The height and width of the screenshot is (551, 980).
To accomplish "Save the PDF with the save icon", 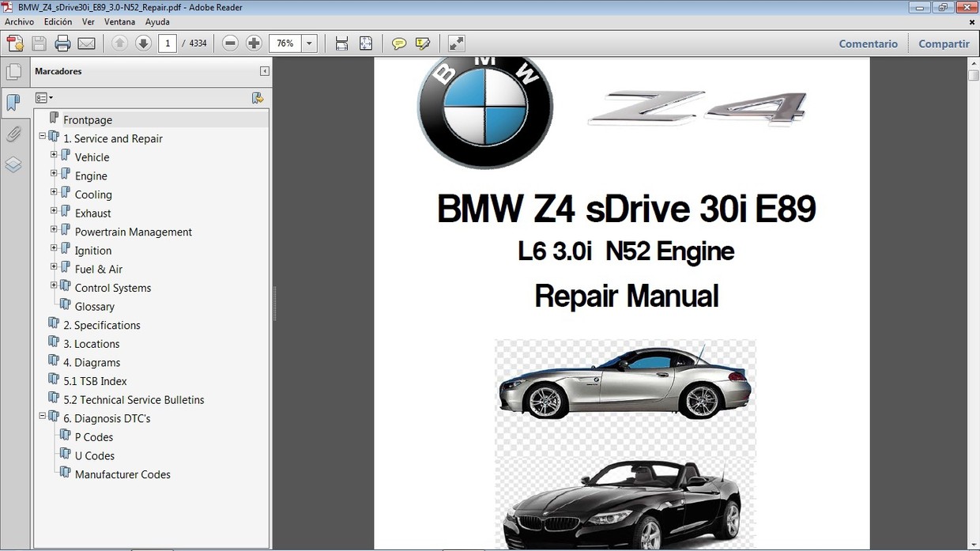I will 39,43.
